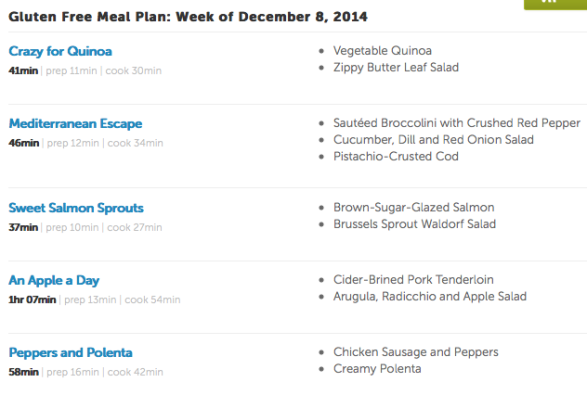The width and height of the screenshot is (587, 395).
Task: Open the An Apple a Day meal
Action: click(54, 280)
